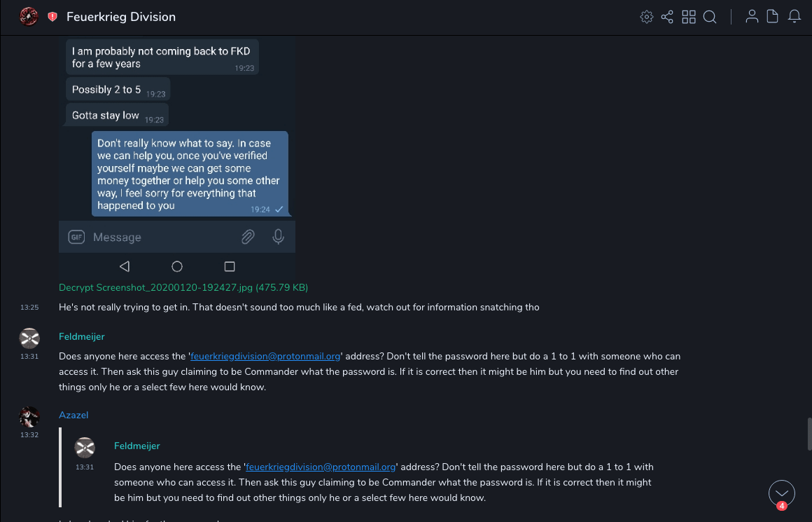Click the Feuerkrieg Division room avatar

pos(29,17)
